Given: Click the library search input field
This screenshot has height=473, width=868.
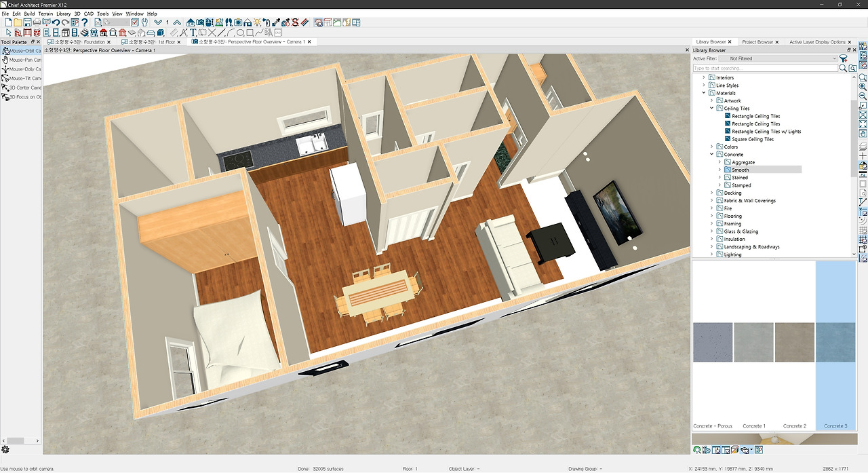Looking at the screenshot, I should coord(765,68).
